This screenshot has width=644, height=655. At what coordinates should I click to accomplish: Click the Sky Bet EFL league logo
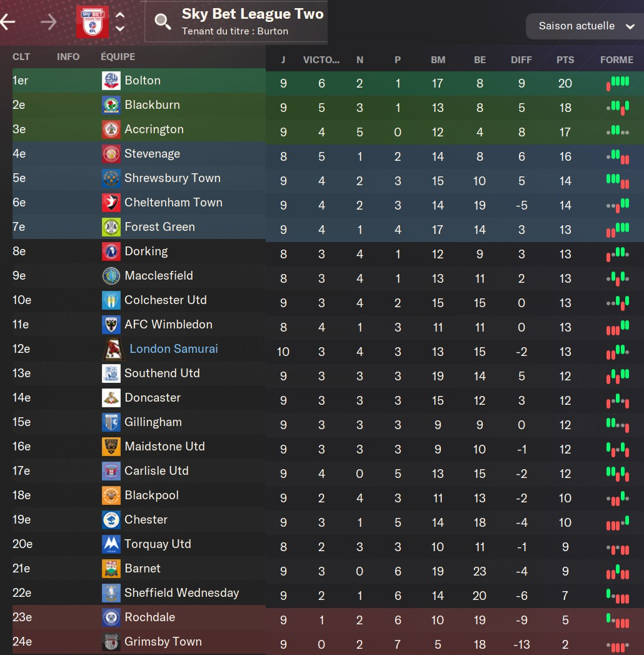pyautogui.click(x=92, y=23)
